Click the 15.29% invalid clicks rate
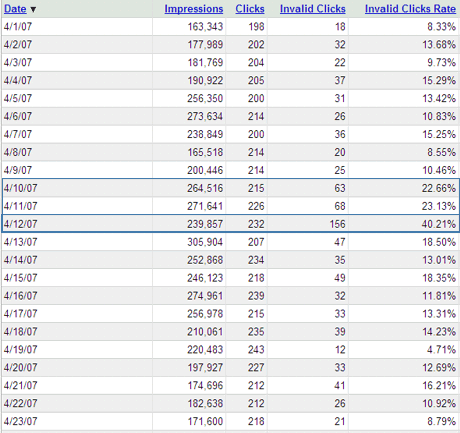This screenshot has width=460, height=433. point(439,81)
